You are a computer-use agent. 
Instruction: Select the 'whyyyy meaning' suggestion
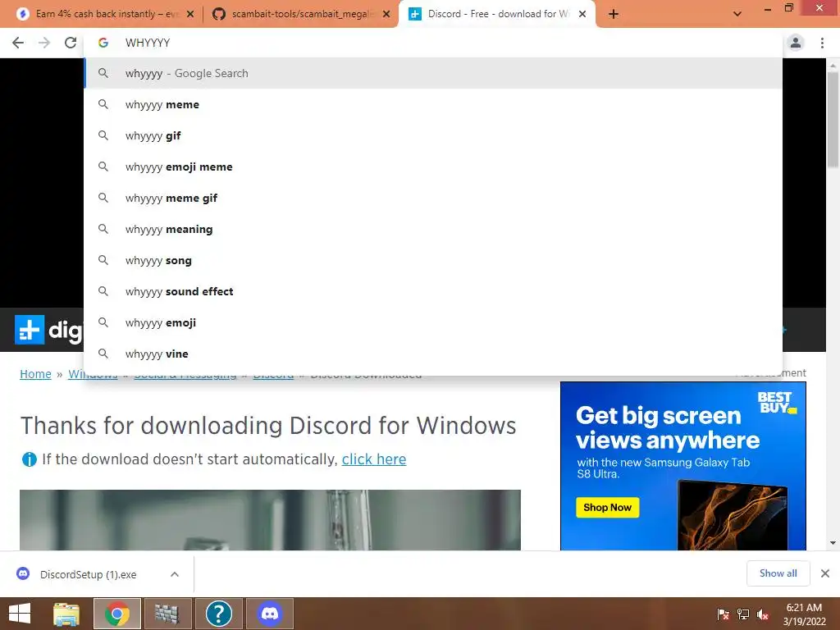(433, 230)
